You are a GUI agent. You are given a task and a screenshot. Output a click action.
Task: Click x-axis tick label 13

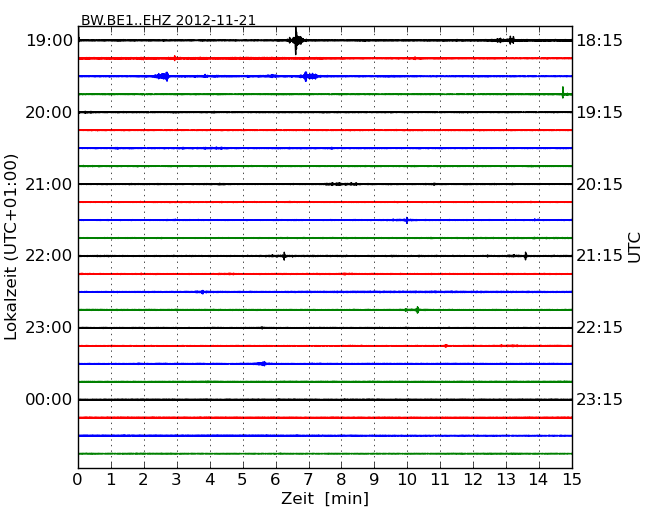click(506, 479)
